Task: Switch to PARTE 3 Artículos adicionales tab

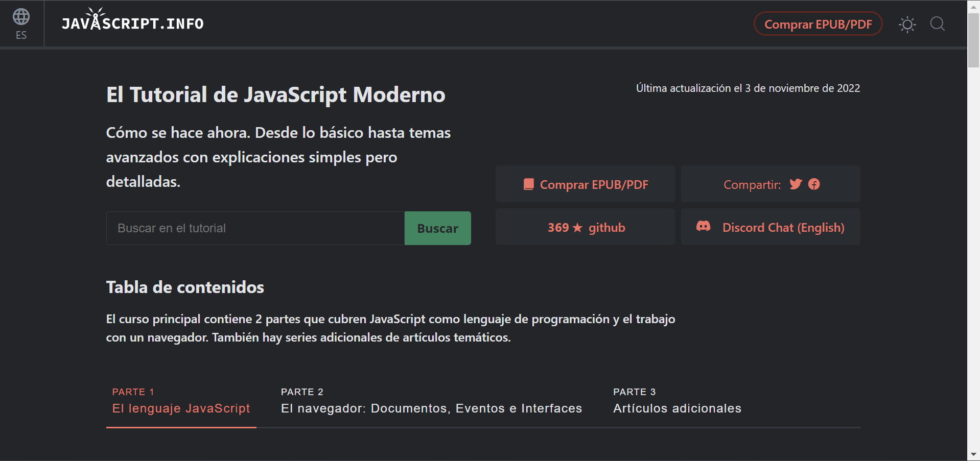Action: (x=677, y=401)
